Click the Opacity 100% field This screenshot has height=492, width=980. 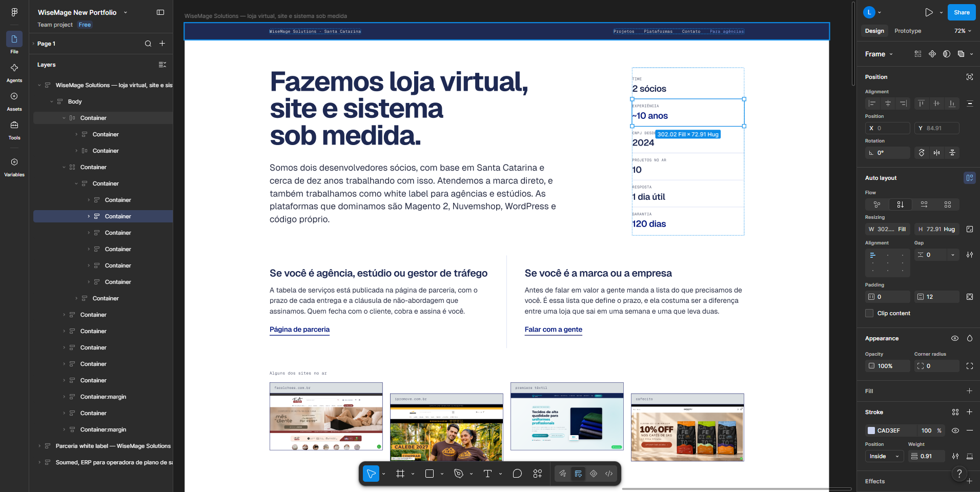coord(887,366)
